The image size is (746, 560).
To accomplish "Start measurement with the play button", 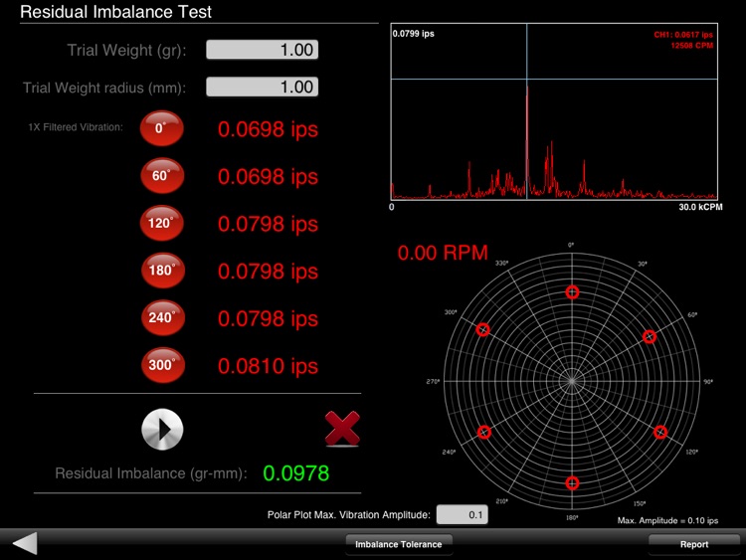I will click(x=162, y=429).
